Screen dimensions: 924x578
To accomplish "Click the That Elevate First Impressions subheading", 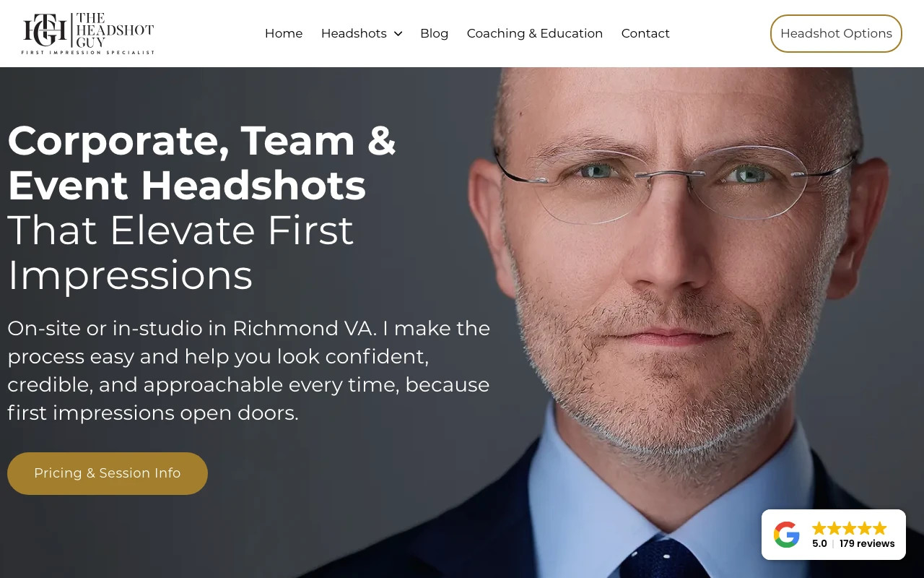I will click(x=180, y=252).
